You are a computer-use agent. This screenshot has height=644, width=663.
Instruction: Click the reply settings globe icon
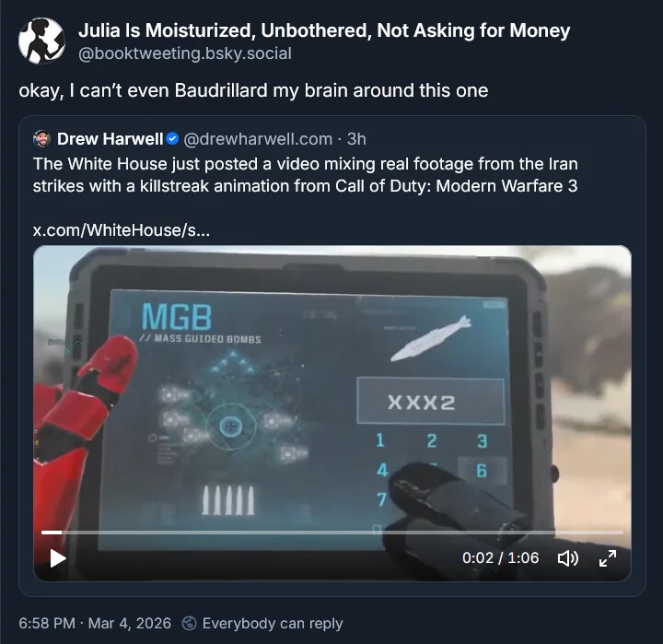189,623
